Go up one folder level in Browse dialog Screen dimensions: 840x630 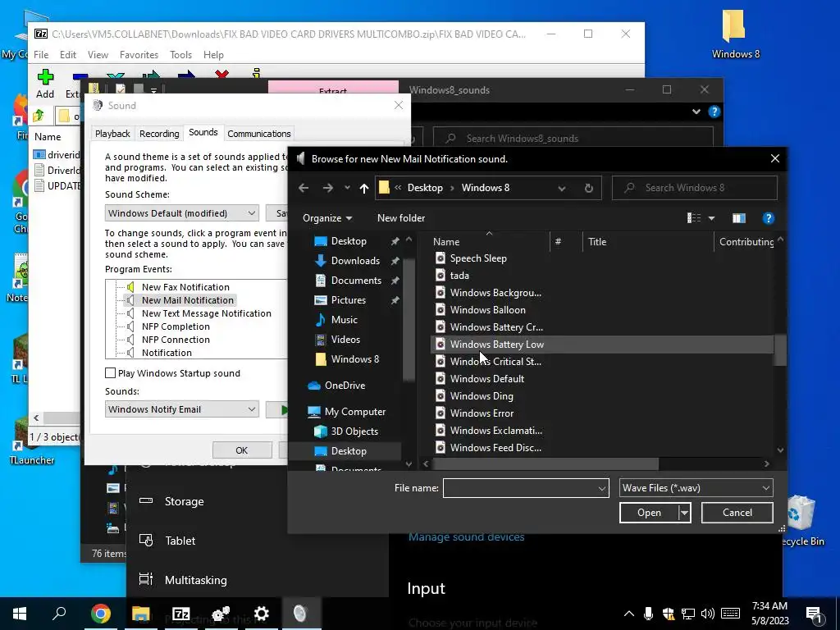pos(364,188)
